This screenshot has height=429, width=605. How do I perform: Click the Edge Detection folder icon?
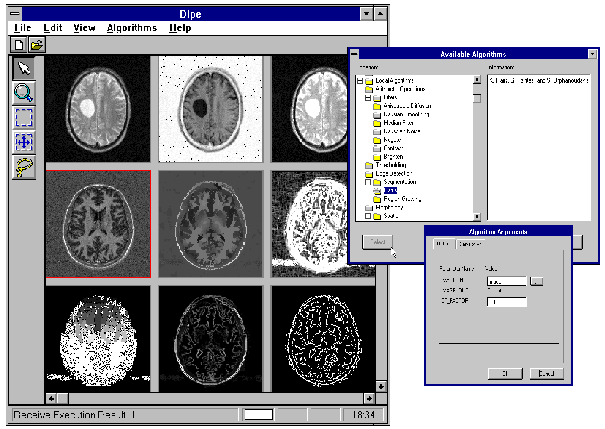pyautogui.click(x=369, y=174)
